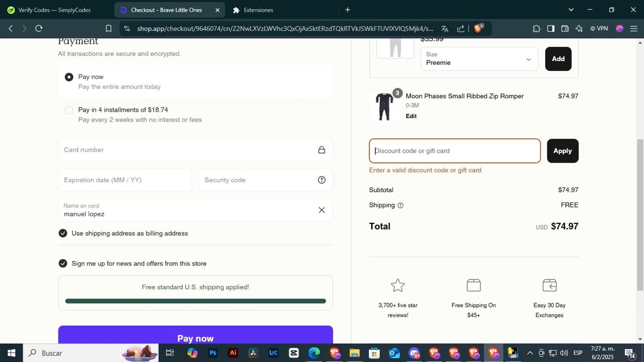Image resolution: width=644 pixels, height=362 pixels.
Task: Open Brave main hamburger menu
Action: pyautogui.click(x=634, y=28)
